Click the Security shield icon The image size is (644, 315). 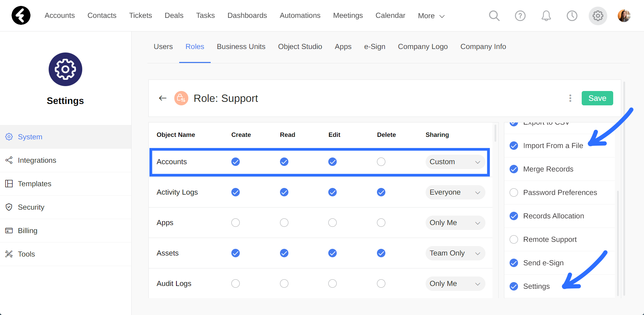click(9, 207)
